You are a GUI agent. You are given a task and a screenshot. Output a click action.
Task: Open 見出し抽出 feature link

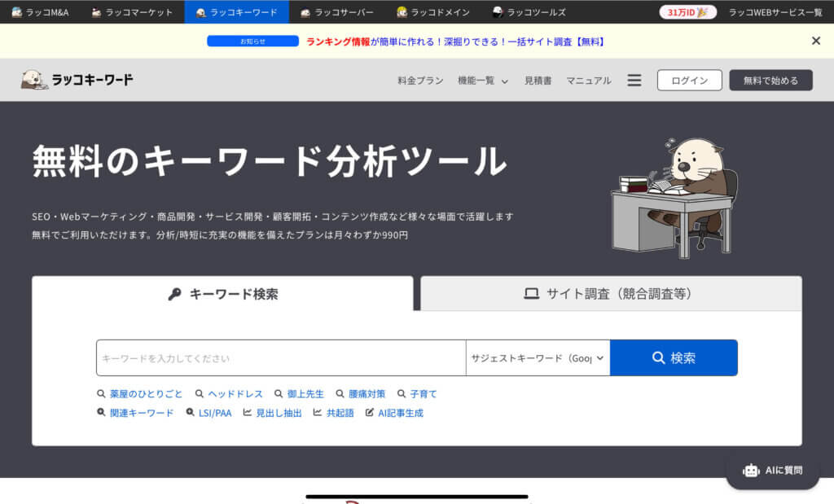click(279, 413)
